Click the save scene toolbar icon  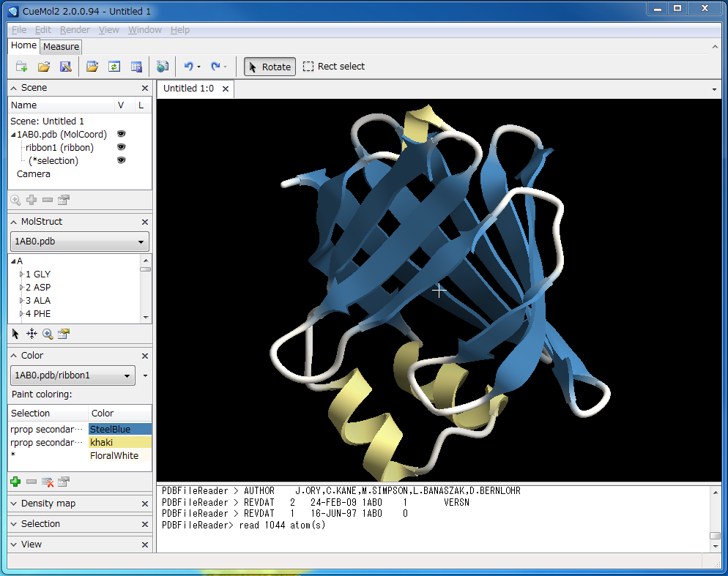(65, 66)
